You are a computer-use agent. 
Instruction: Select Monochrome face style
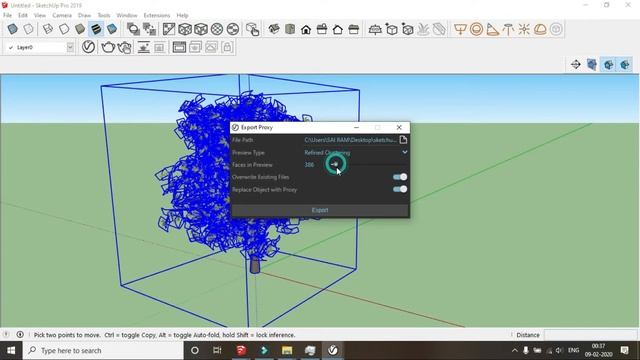(x=112, y=29)
